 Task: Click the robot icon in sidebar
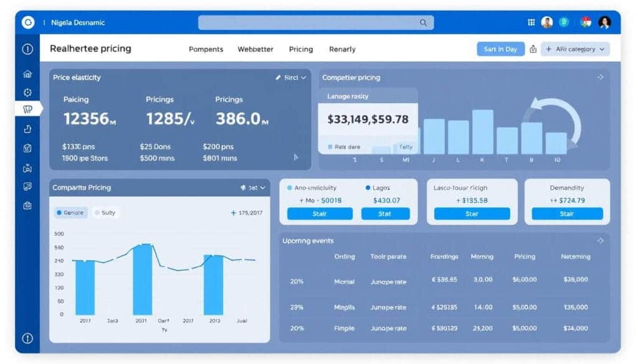coord(27,168)
